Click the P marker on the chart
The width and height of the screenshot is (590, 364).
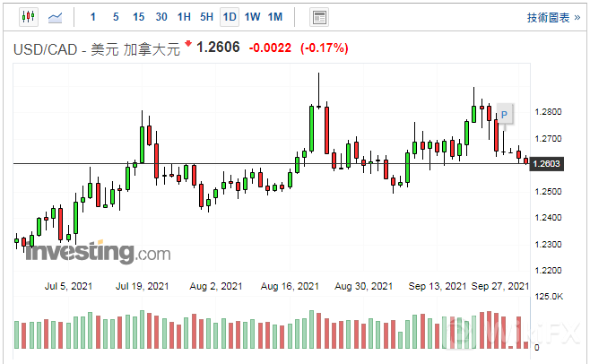click(x=504, y=115)
